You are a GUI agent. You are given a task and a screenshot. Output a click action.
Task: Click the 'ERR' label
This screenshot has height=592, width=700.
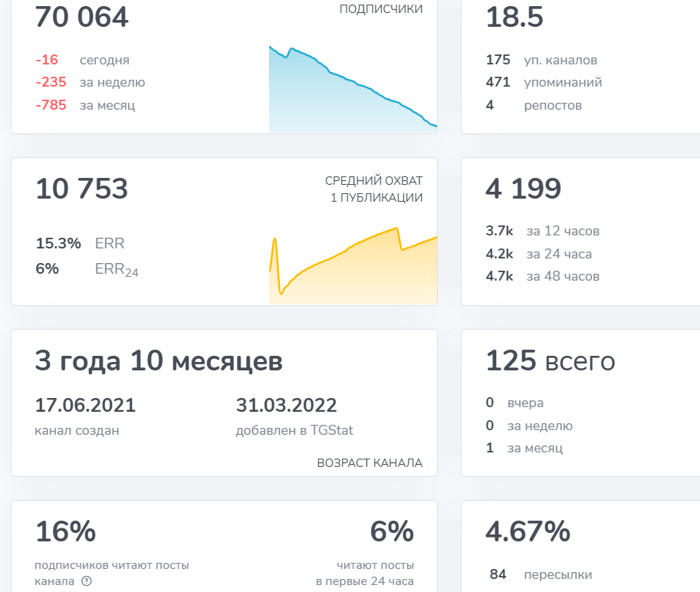click(x=110, y=243)
